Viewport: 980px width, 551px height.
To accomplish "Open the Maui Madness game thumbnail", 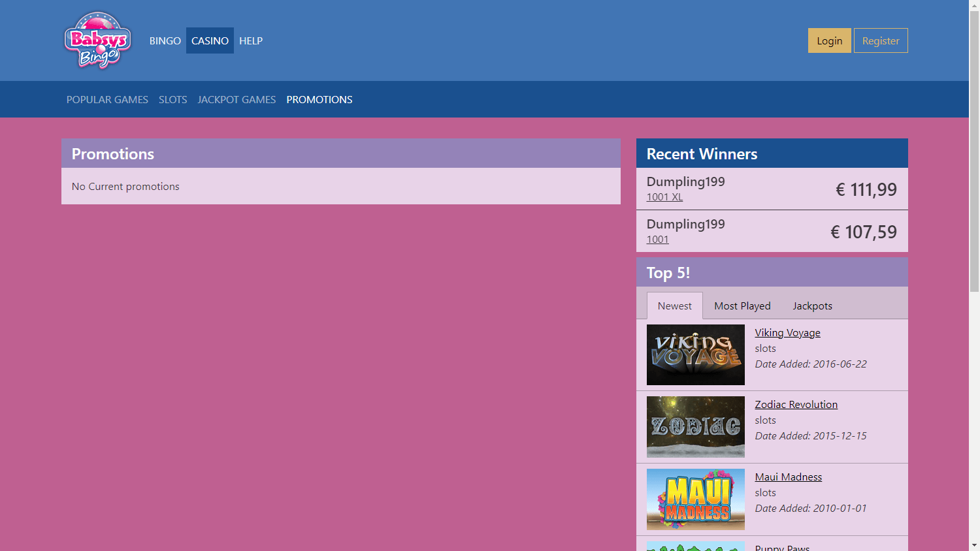I will 695,499.
